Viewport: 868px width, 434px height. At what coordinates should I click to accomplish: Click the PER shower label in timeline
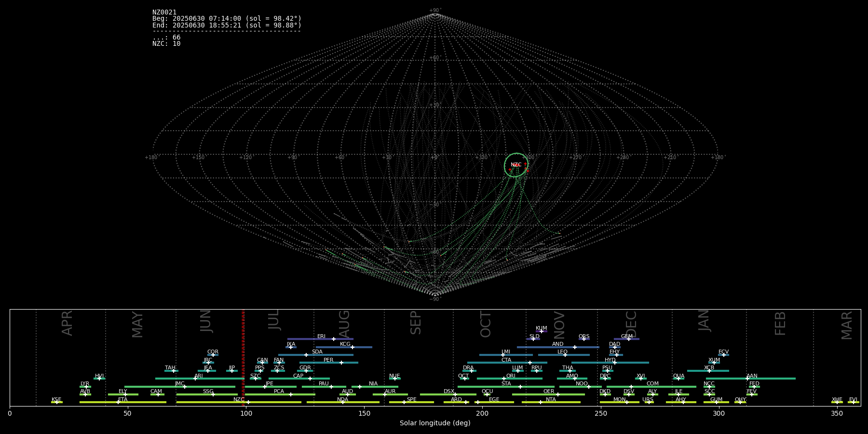coord(328,360)
